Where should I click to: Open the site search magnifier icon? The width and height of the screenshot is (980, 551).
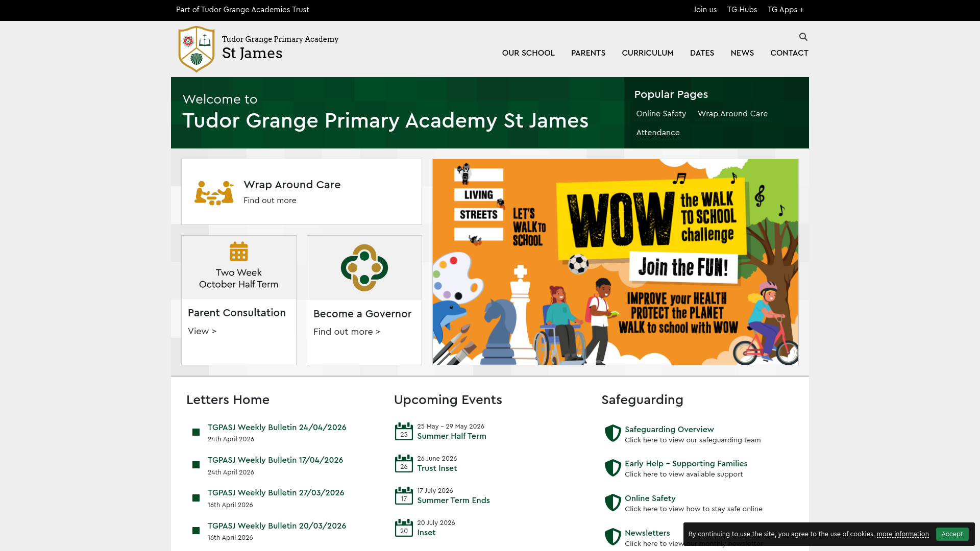coord(803,37)
